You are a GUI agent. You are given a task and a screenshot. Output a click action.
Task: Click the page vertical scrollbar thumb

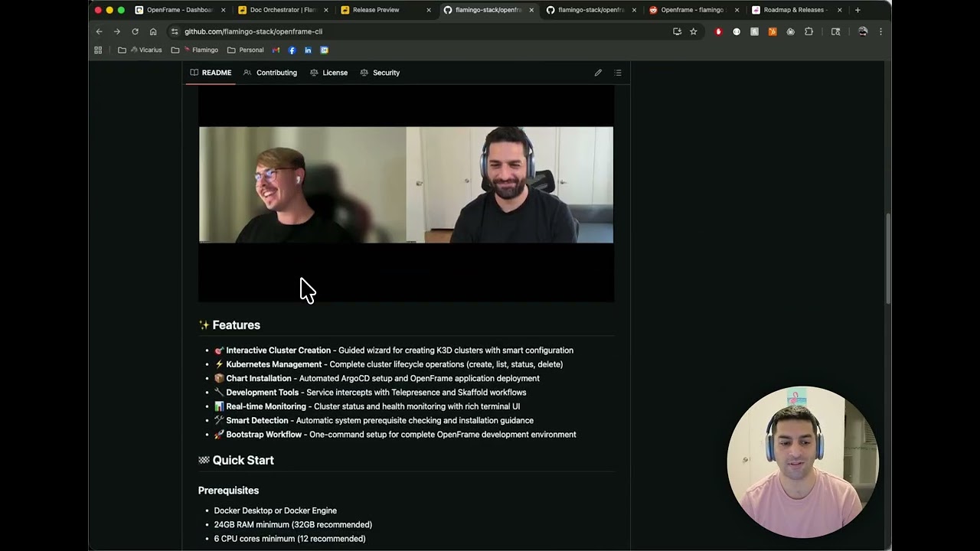pyautogui.click(x=889, y=259)
